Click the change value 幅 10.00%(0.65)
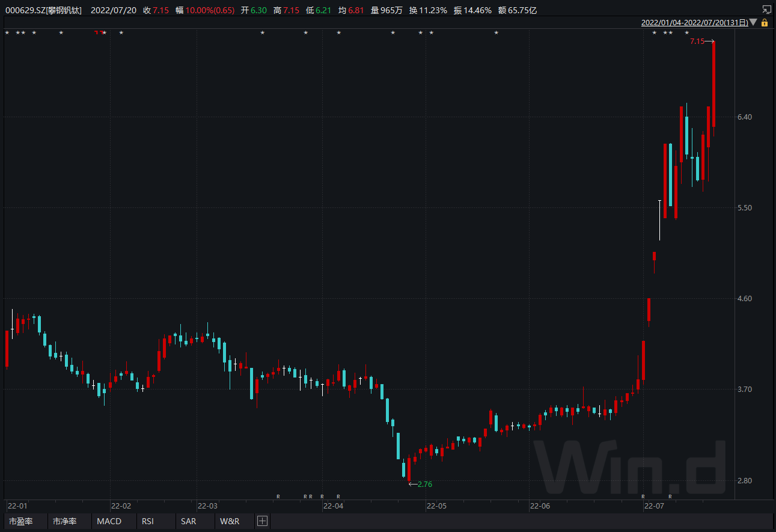Screen dimensions: 776x532 (205, 10)
